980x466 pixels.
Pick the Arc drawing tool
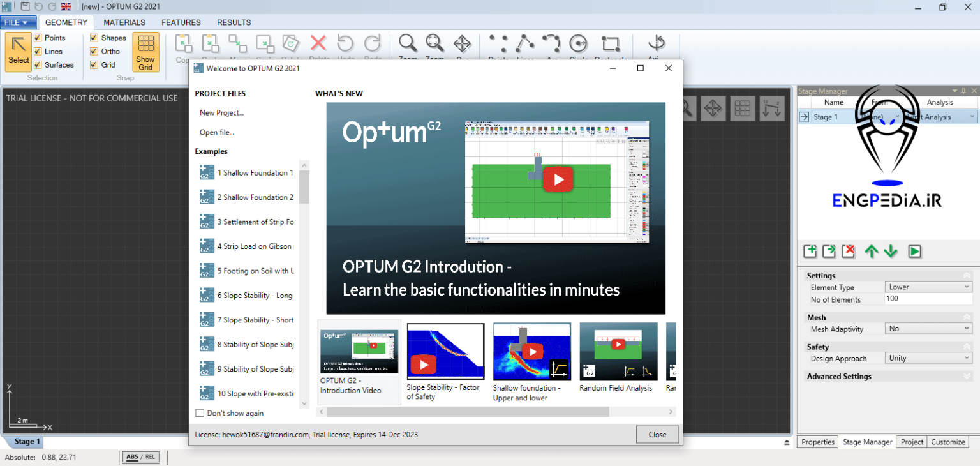551,43
